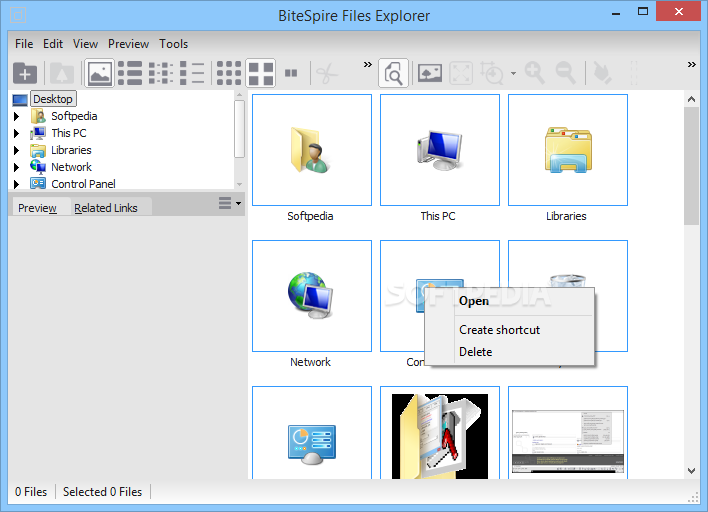Select the small grid icons view
The image size is (708, 512).
pos(228,73)
